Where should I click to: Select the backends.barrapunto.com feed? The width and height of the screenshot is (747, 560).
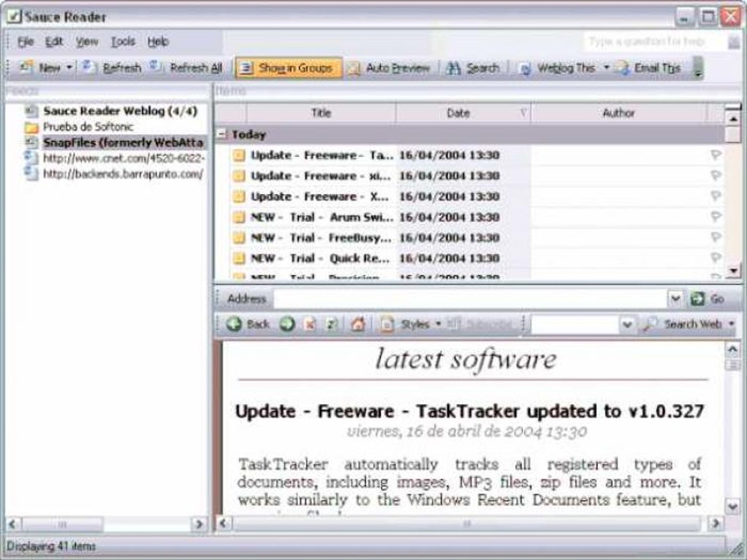pyautogui.click(x=123, y=173)
